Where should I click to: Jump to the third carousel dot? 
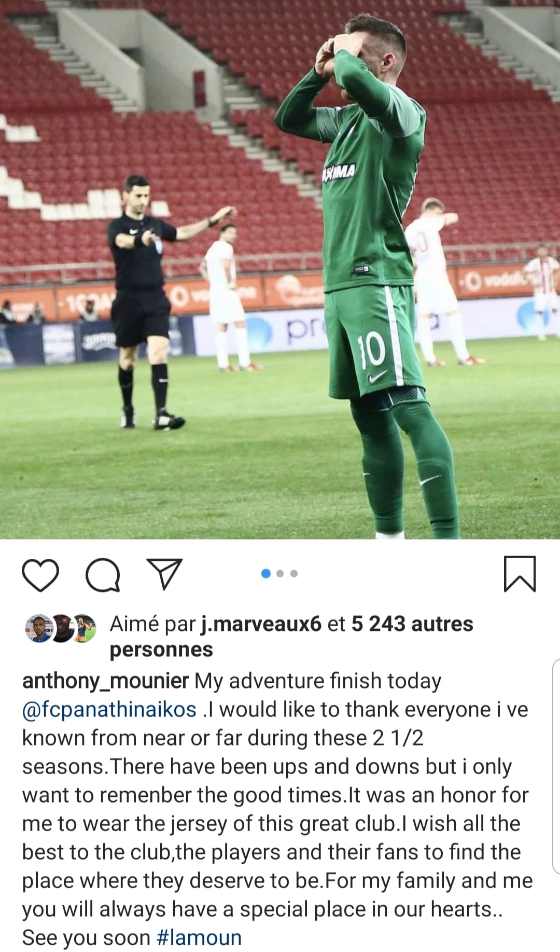click(294, 573)
